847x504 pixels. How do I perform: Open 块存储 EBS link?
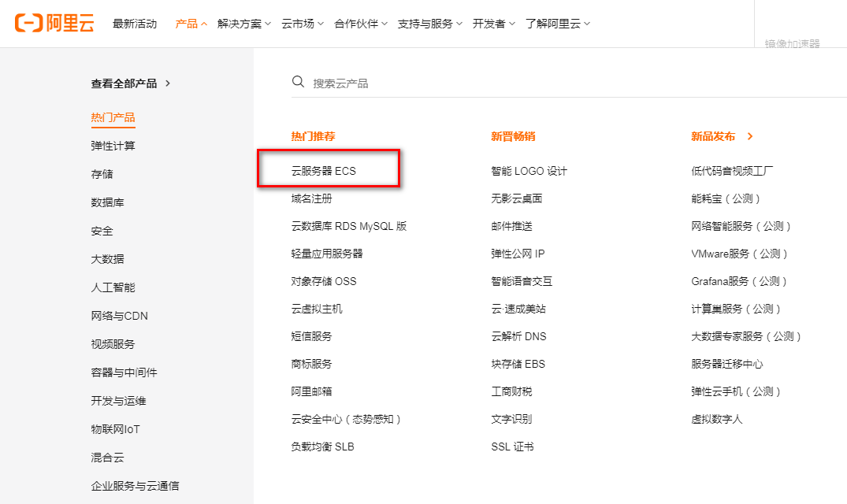tap(518, 364)
